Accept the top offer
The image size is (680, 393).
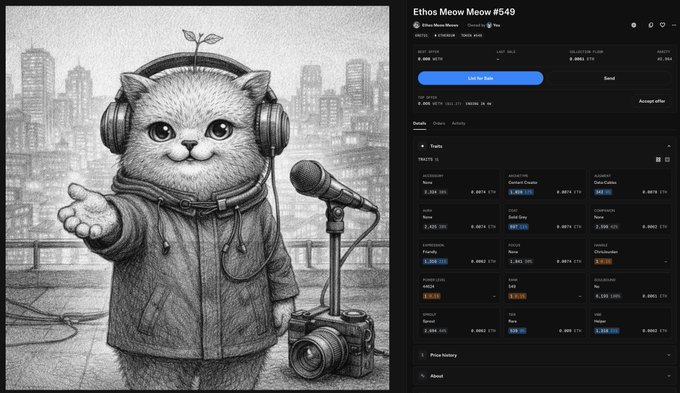click(x=651, y=101)
